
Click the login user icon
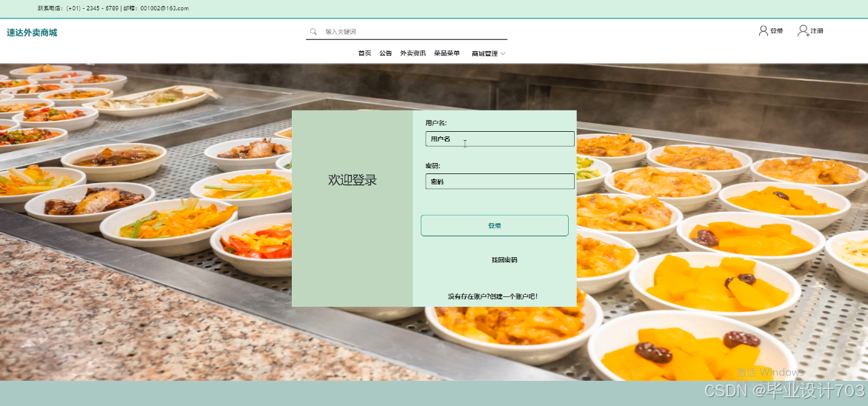764,30
